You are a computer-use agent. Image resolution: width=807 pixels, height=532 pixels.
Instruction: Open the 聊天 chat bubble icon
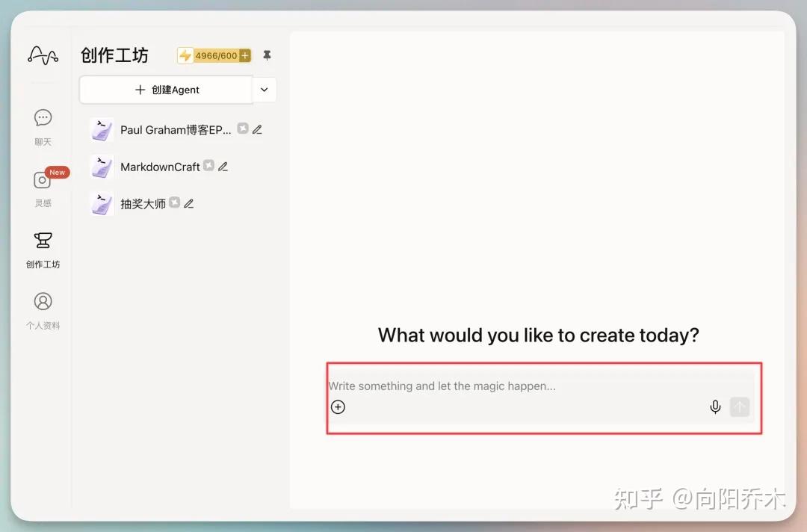tap(43, 117)
